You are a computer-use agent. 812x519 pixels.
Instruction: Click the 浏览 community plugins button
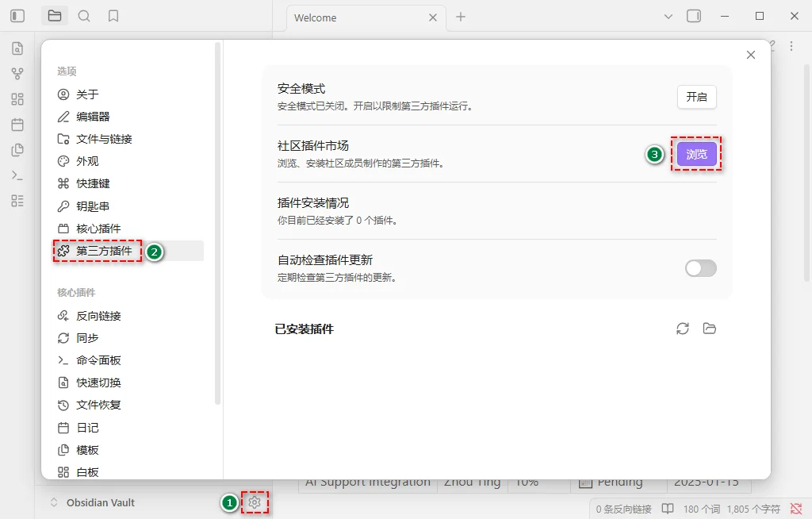click(696, 155)
